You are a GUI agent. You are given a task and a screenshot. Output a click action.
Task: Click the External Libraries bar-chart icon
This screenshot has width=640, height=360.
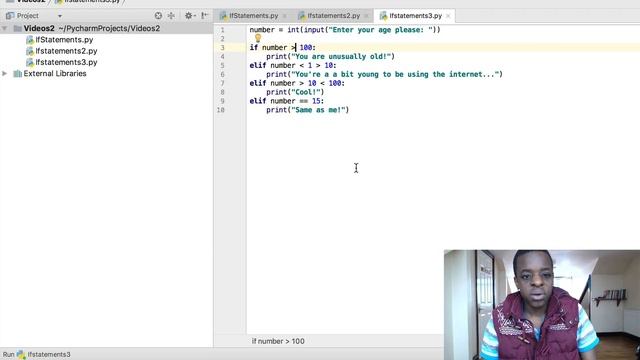(18, 73)
